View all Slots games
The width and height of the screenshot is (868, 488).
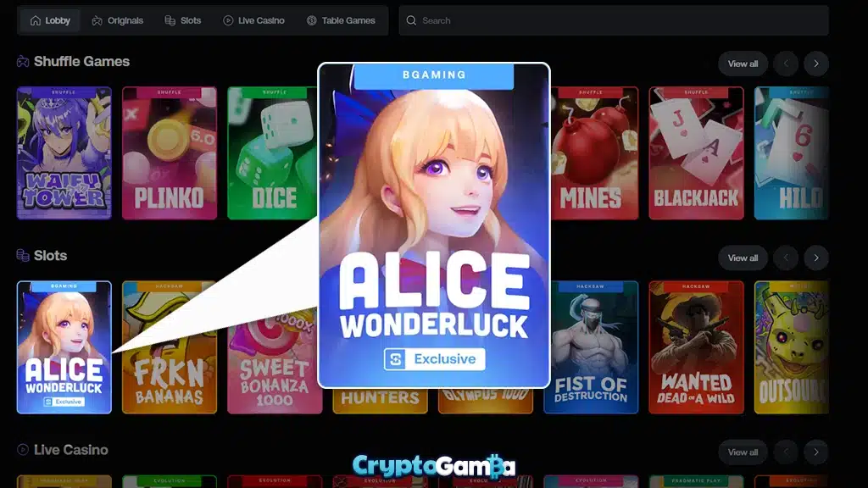click(x=743, y=258)
